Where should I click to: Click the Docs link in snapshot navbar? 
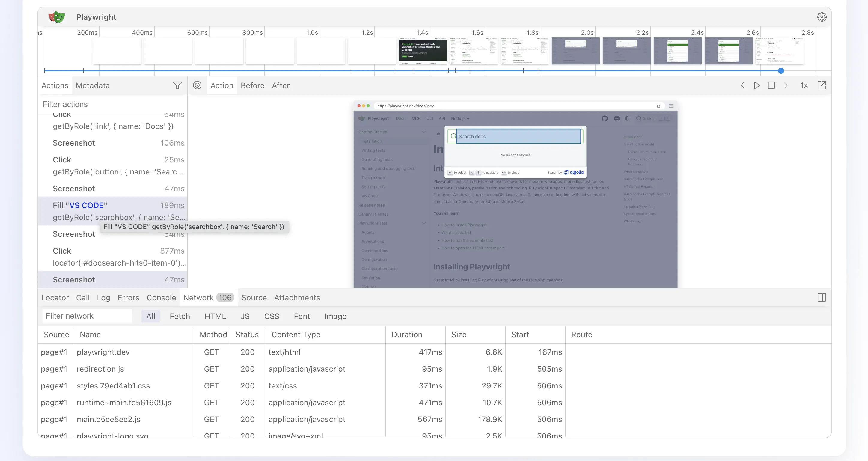pos(400,118)
